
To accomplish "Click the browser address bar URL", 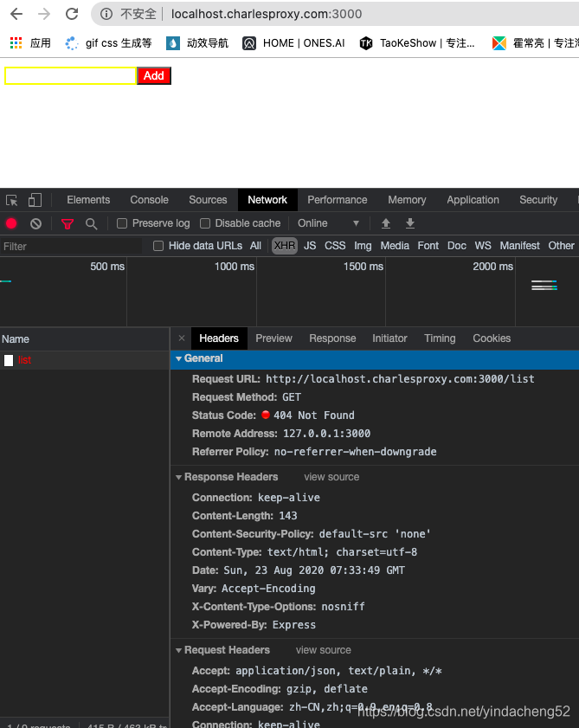I will pyautogui.click(x=267, y=14).
